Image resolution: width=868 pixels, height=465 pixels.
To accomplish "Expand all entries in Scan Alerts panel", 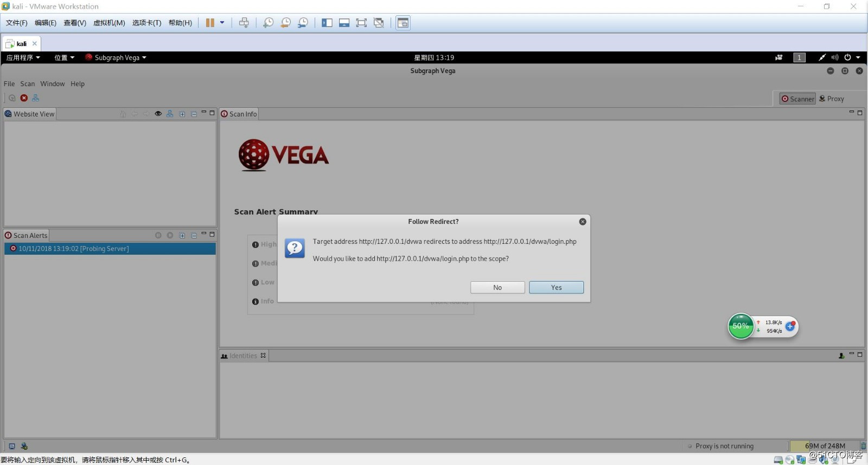I will pyautogui.click(x=182, y=235).
